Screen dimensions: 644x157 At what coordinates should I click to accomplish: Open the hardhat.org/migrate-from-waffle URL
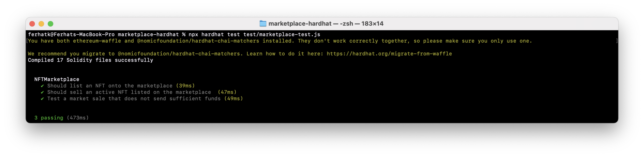(x=389, y=54)
